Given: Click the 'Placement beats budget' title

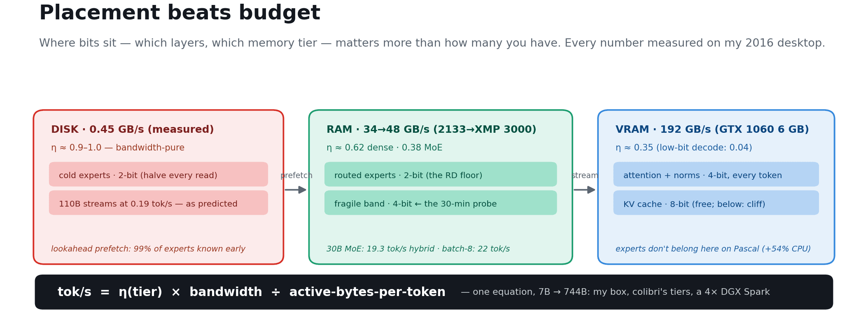Looking at the screenshot, I should [x=180, y=13].
